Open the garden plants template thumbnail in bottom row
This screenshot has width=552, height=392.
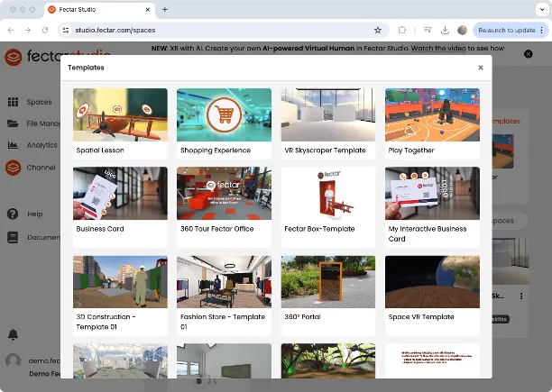(x=328, y=361)
